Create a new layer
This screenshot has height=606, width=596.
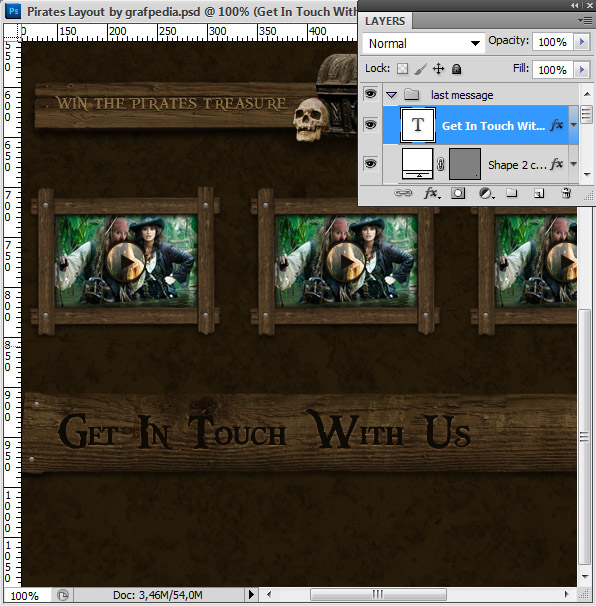click(x=539, y=193)
